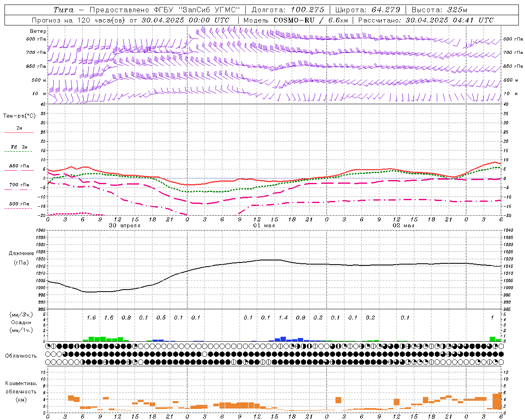Click the "Ветер" wind panel label
This screenshot has width=525, height=420.
coord(38,31)
